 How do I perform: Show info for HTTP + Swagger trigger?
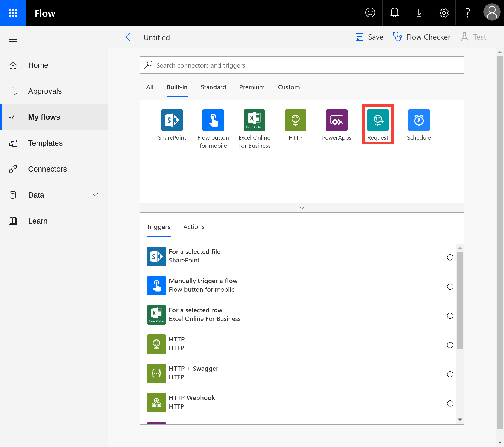click(450, 374)
